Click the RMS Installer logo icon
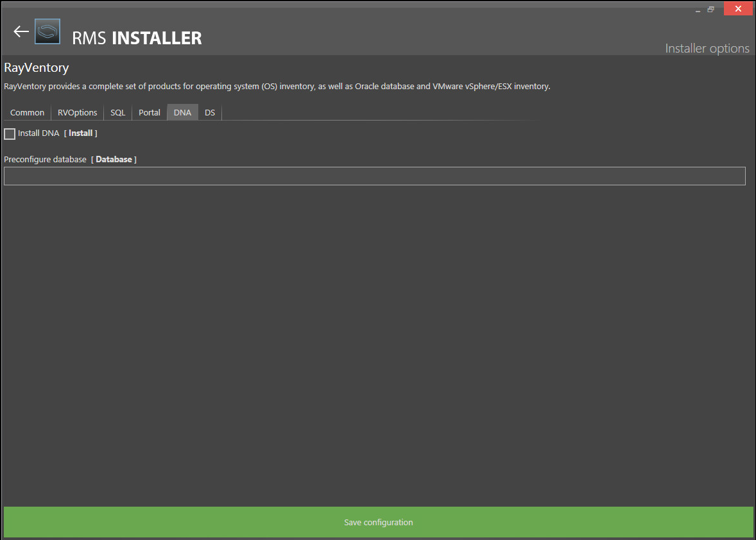This screenshot has height=540, width=756. point(47,31)
